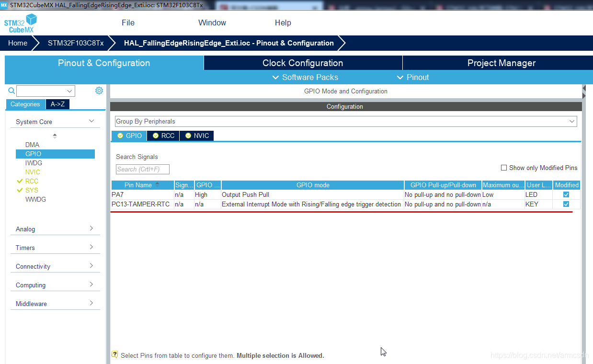This screenshot has width=593, height=364.
Task: Expand the Computing category
Action: [x=55, y=285]
